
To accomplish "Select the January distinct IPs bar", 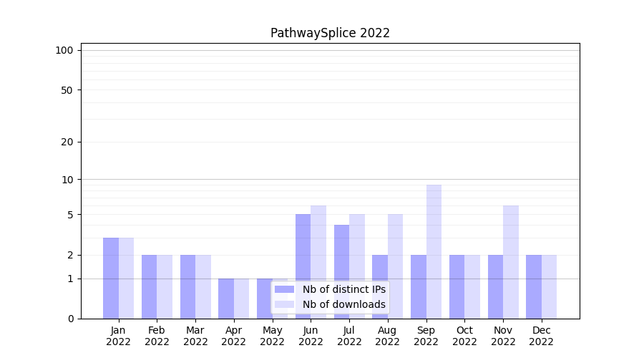I will click(x=111, y=278).
